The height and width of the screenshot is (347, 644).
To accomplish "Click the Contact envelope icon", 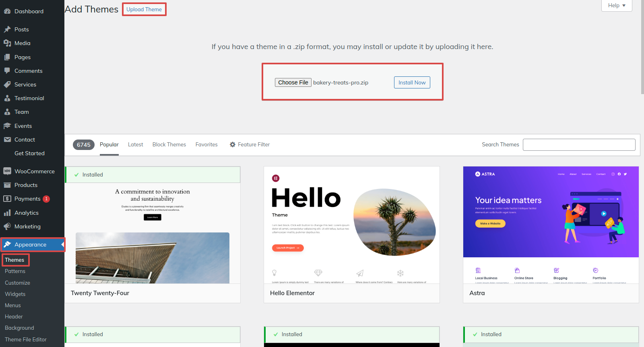I will (7, 140).
